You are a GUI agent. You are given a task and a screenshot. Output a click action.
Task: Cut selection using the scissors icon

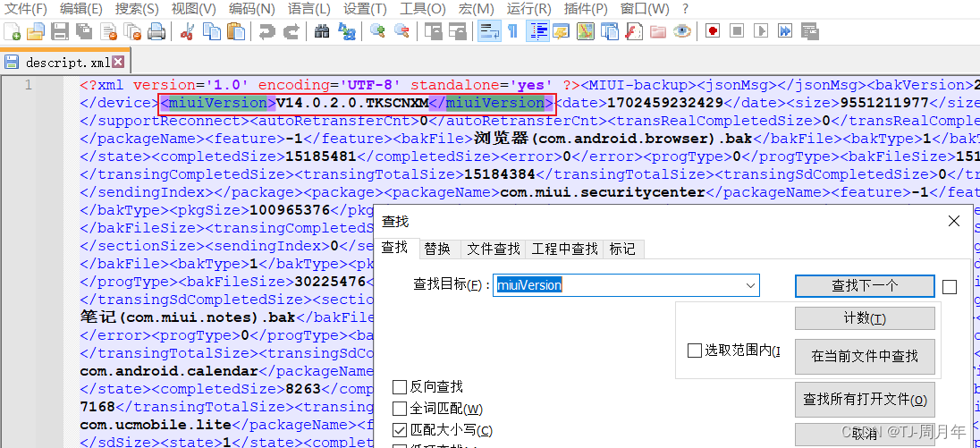(x=187, y=30)
